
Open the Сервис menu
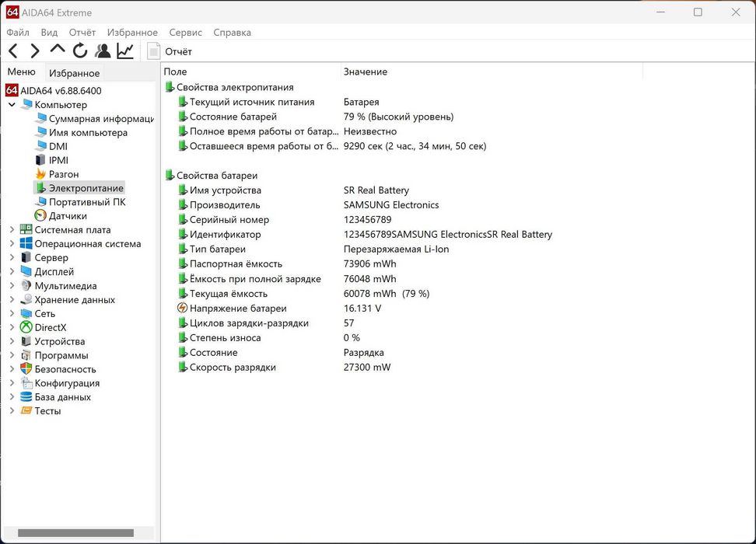point(185,33)
